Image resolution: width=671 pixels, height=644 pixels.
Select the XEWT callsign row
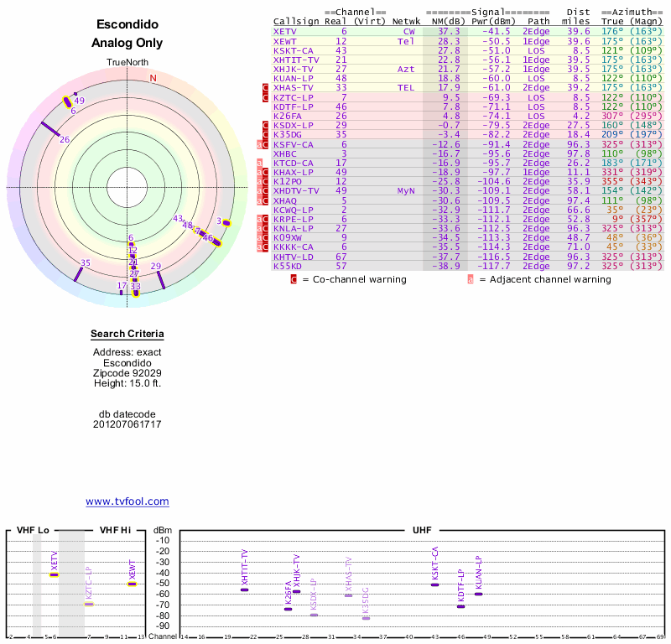point(285,41)
